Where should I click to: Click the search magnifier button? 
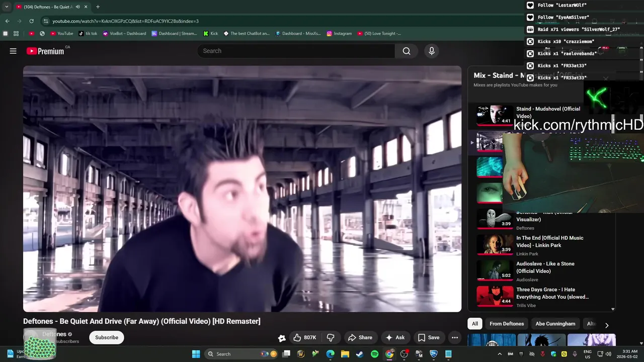407,51
